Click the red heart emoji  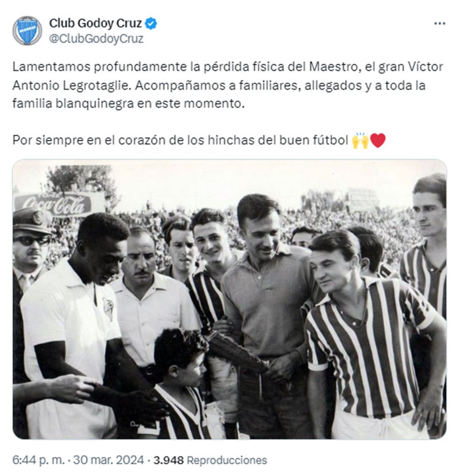pyautogui.click(x=378, y=141)
